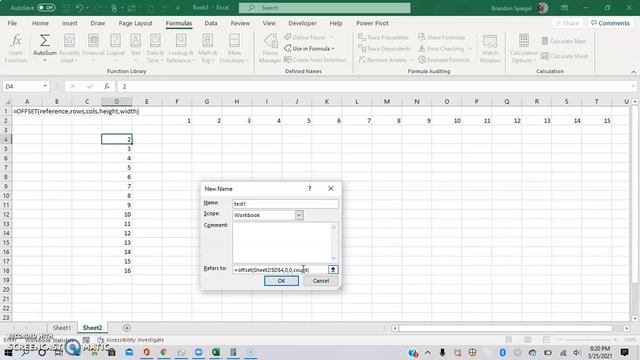The image size is (640, 360).
Task: Select column D header
Action: click(x=117, y=101)
